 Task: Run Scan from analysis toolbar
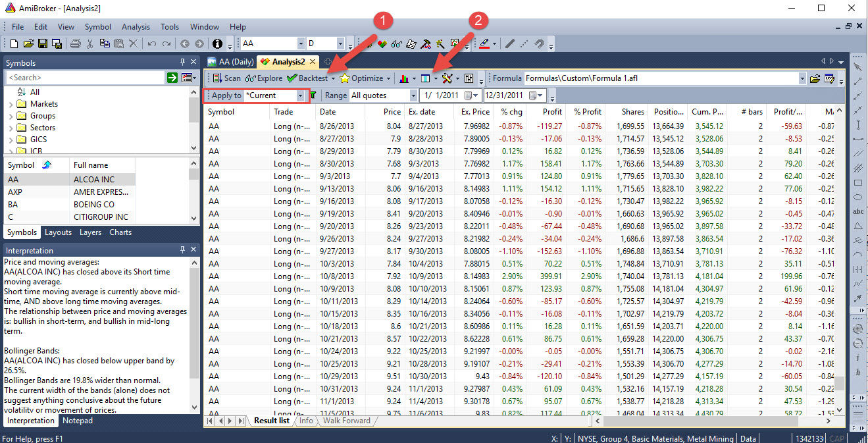coord(227,78)
